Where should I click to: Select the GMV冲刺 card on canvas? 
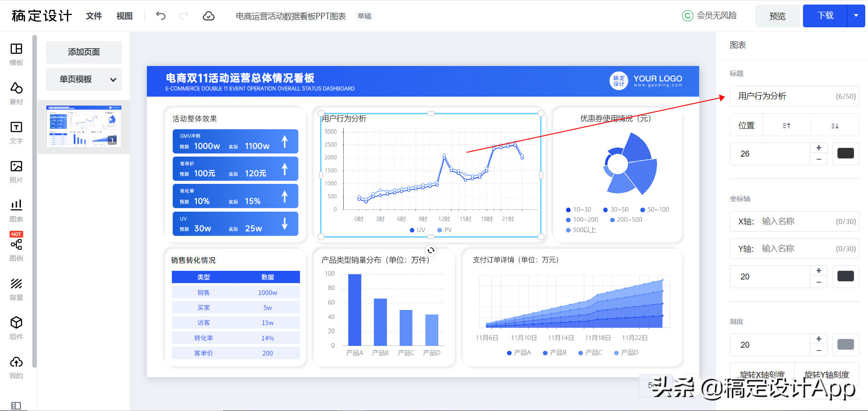click(236, 142)
